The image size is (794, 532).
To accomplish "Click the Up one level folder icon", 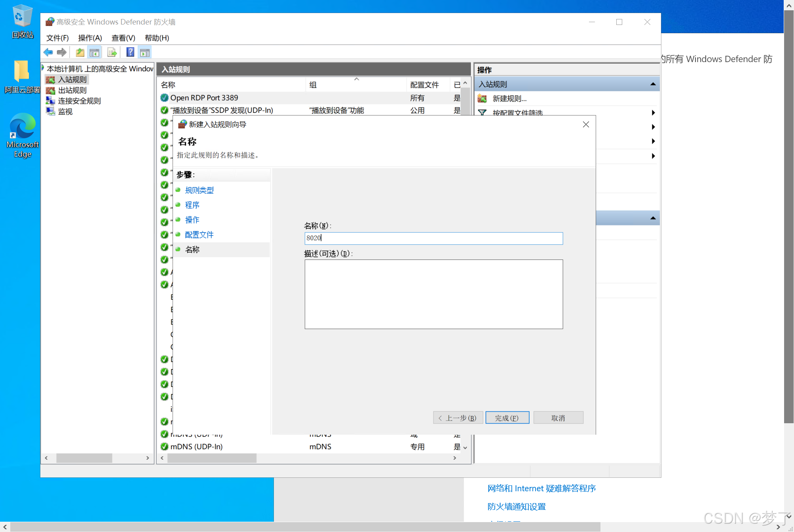I will 80,52.
